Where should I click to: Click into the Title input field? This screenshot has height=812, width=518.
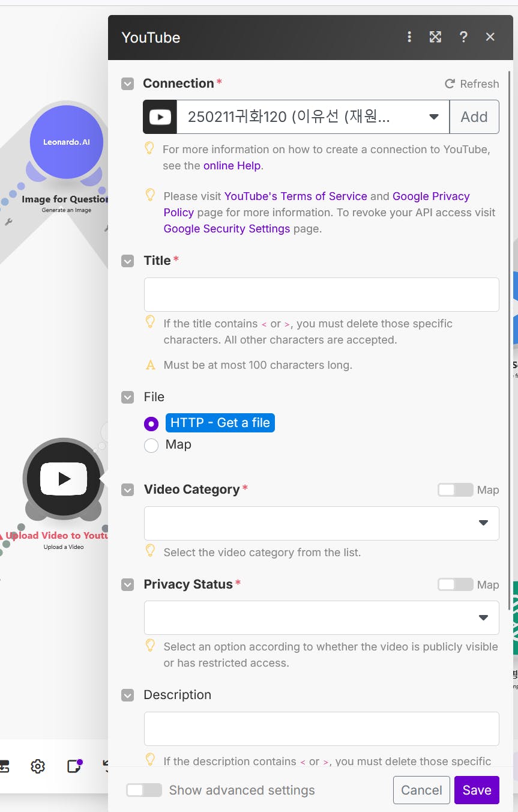[x=322, y=294]
